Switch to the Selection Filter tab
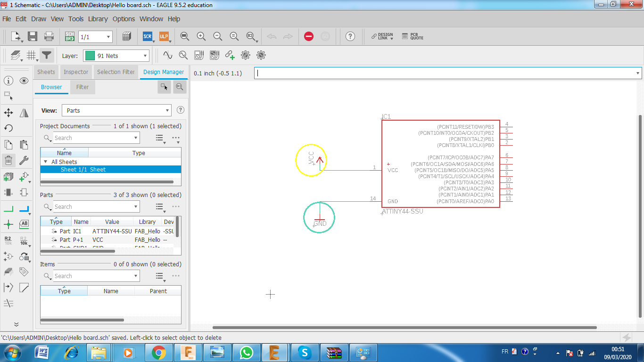The width and height of the screenshot is (644, 362). pos(116,72)
